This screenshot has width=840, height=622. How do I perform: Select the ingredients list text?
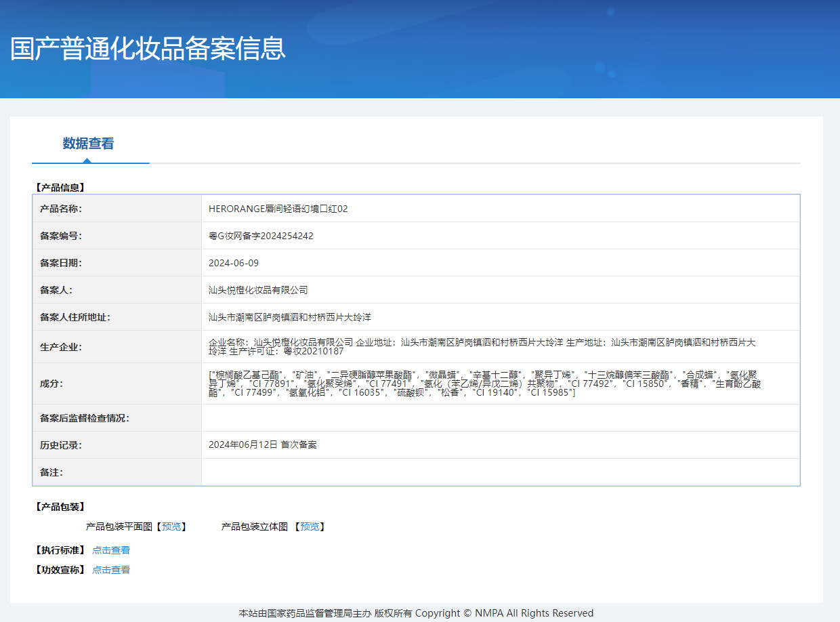click(485, 383)
